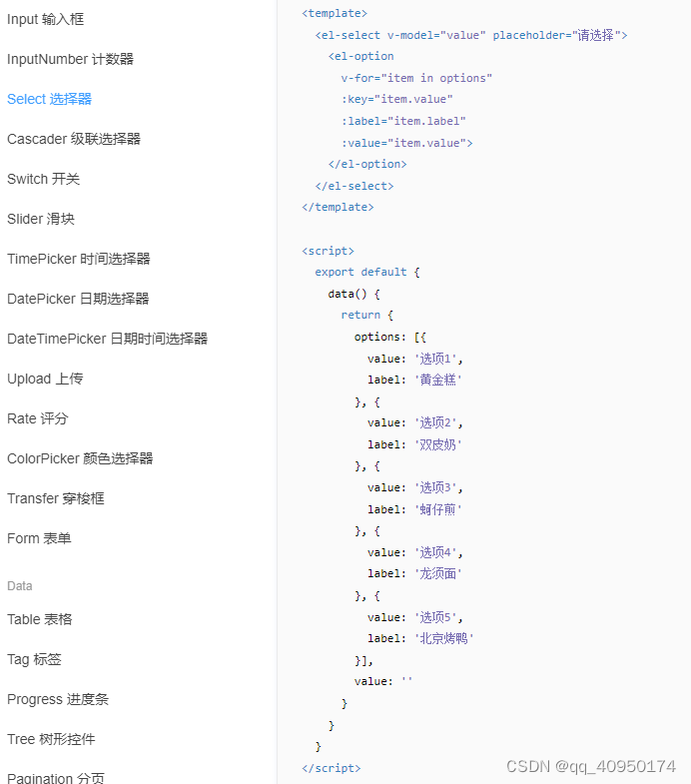Go to Cascader 级联选择器 page

(x=74, y=139)
